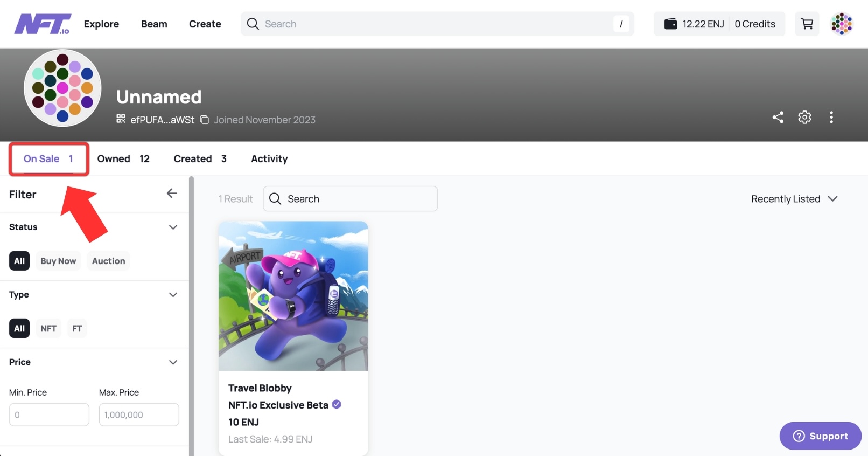This screenshot has height=456, width=868.
Task: Open the Recently Listed sort dropdown
Action: pyautogui.click(x=794, y=199)
